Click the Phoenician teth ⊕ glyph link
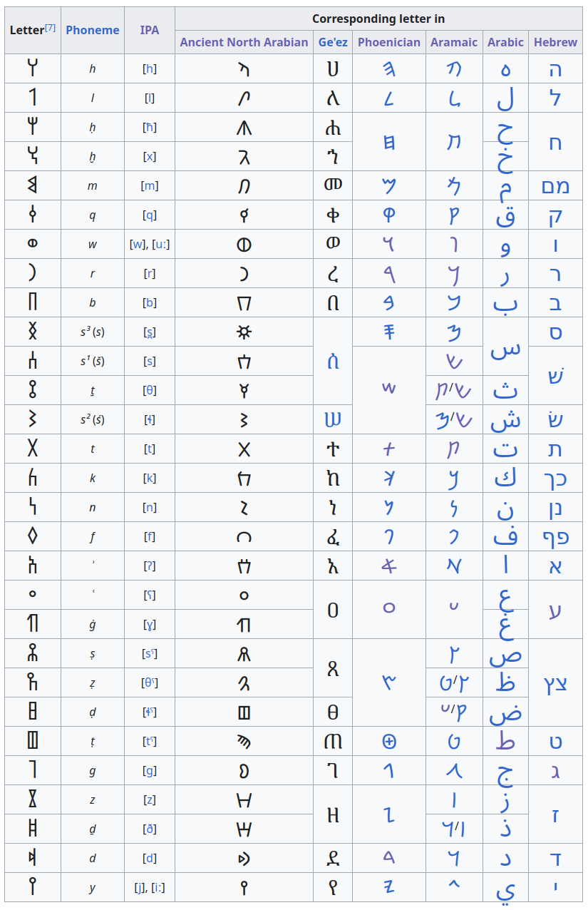This screenshot has width=588, height=910. (389, 742)
